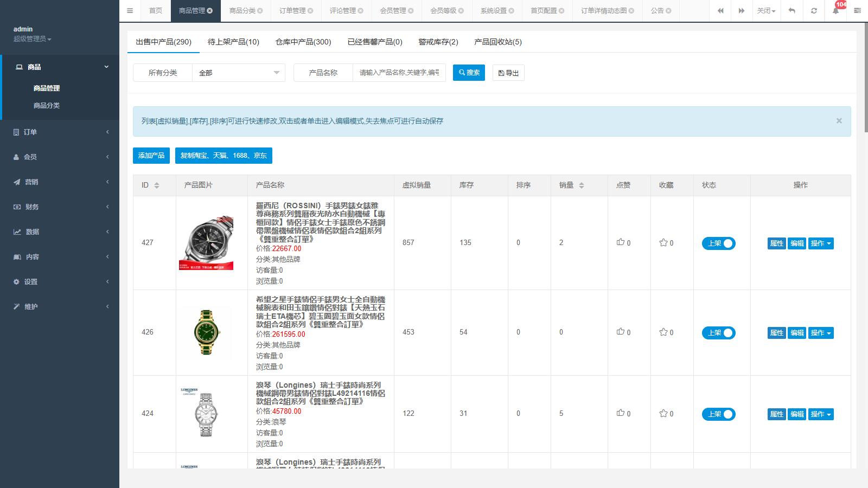This screenshot has width=868, height=488.
Task: Collapse sidebar with hamburger menu icon
Action: tap(130, 11)
